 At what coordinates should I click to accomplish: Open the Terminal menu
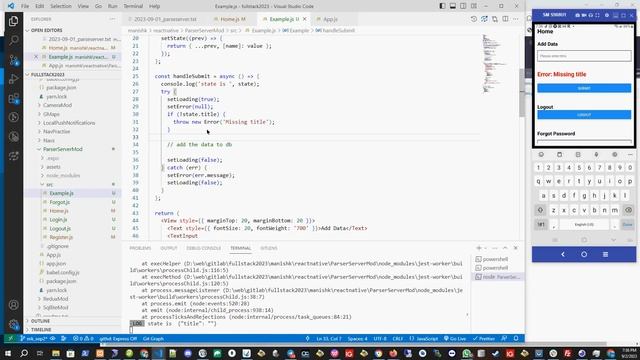click(x=133, y=6)
